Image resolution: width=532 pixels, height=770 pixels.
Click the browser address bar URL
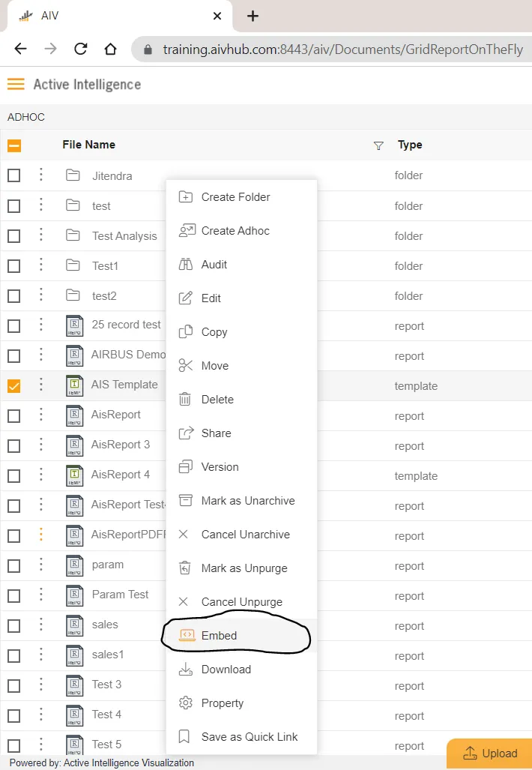(342, 49)
